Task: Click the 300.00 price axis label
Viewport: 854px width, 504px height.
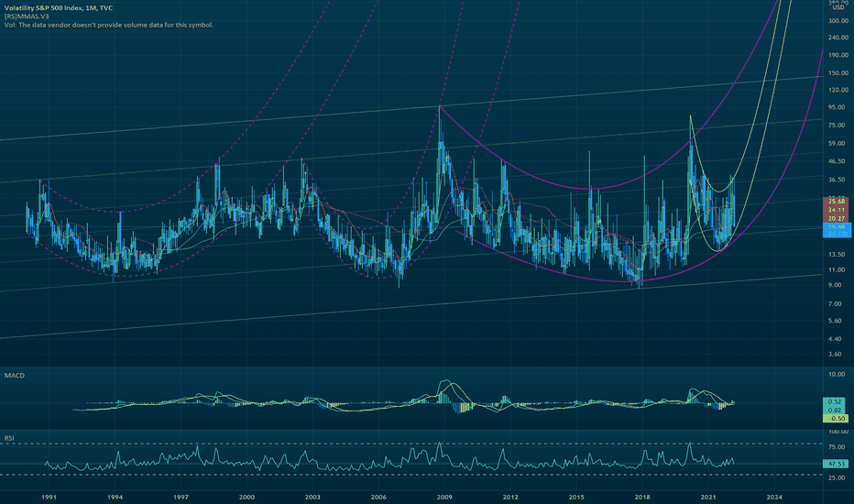Action: (x=838, y=21)
